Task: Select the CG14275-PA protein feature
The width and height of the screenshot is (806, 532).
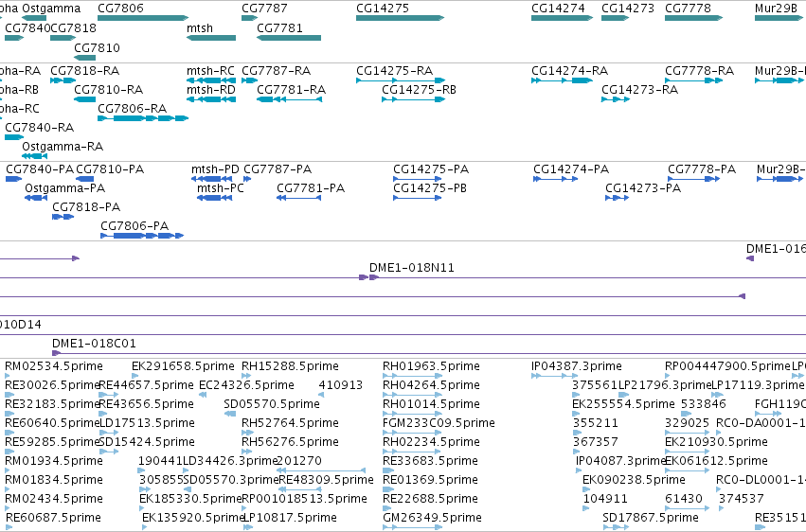Action: coord(418,179)
